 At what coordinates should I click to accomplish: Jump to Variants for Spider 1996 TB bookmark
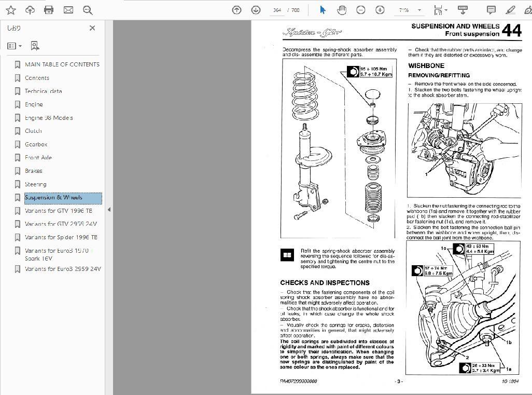coord(61,237)
